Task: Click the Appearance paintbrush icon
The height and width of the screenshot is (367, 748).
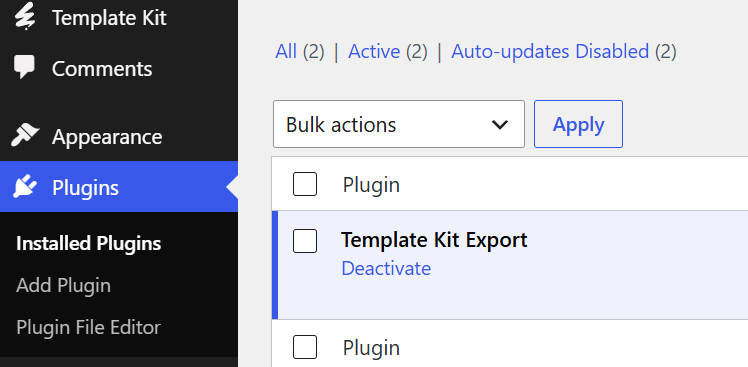Action: tap(25, 136)
